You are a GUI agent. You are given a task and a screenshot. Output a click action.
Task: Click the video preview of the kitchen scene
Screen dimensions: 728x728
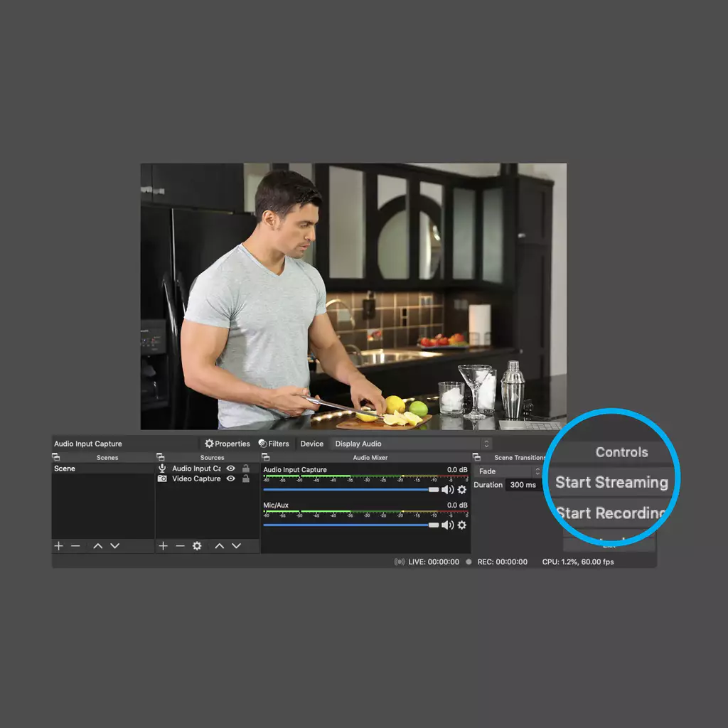coord(353,296)
